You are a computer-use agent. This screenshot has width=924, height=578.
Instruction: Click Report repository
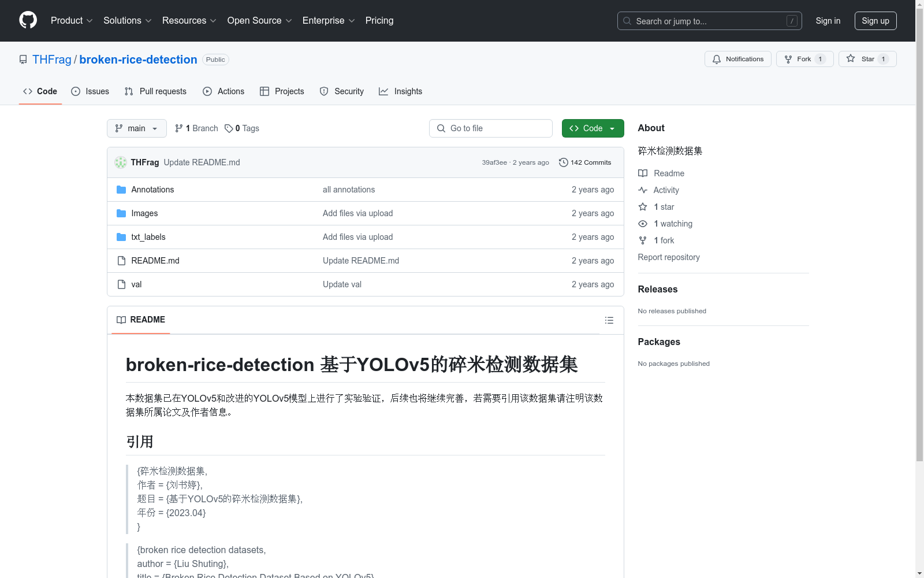tap(669, 257)
